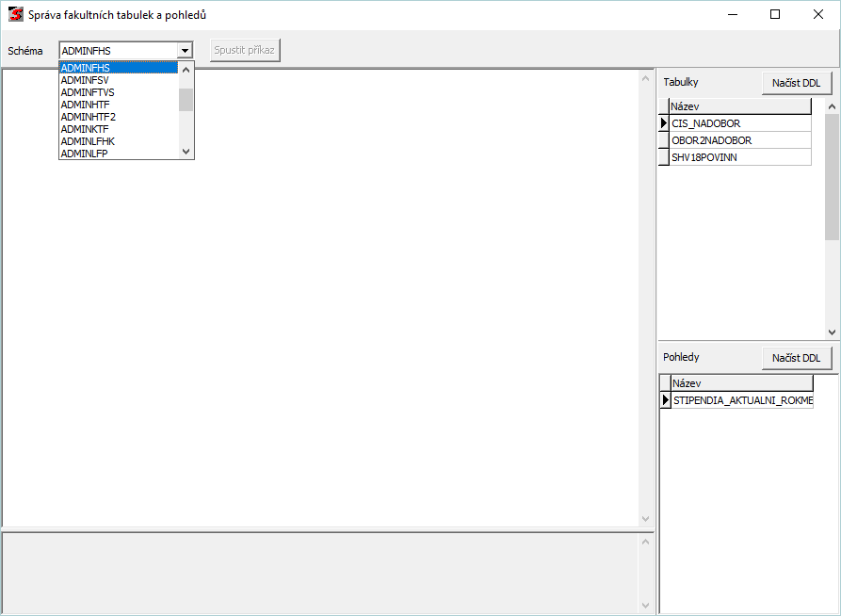841x616 pixels.
Task: Select OBOR2NADOBOR table row
Action: click(x=739, y=140)
